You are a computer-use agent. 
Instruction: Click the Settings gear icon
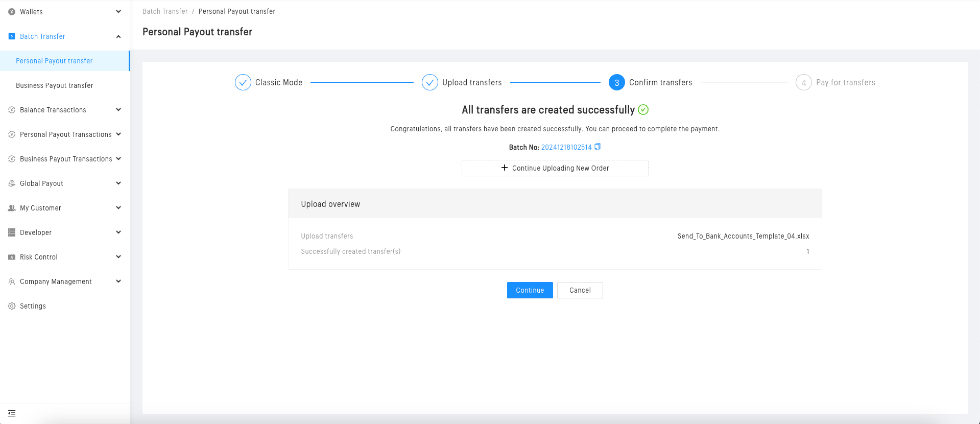pyautogui.click(x=12, y=306)
